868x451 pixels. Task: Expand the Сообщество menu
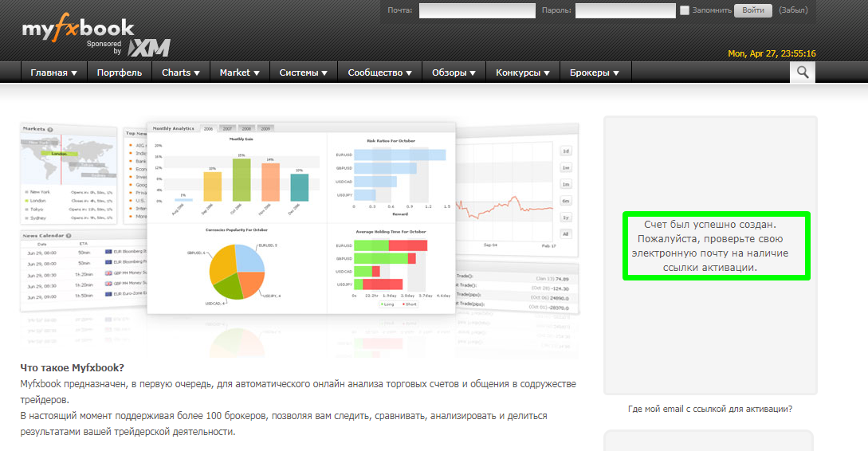[x=379, y=73]
